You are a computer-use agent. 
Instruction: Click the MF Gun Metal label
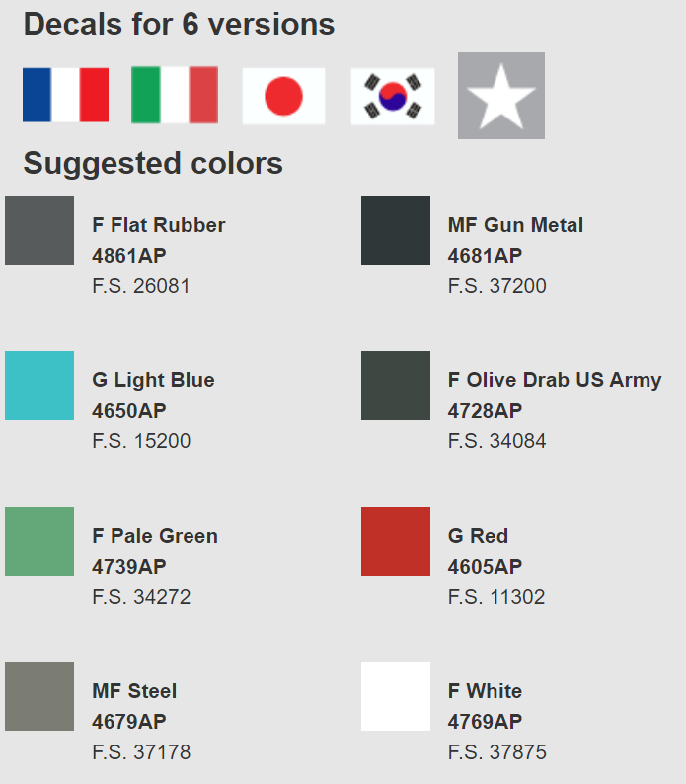point(515,225)
